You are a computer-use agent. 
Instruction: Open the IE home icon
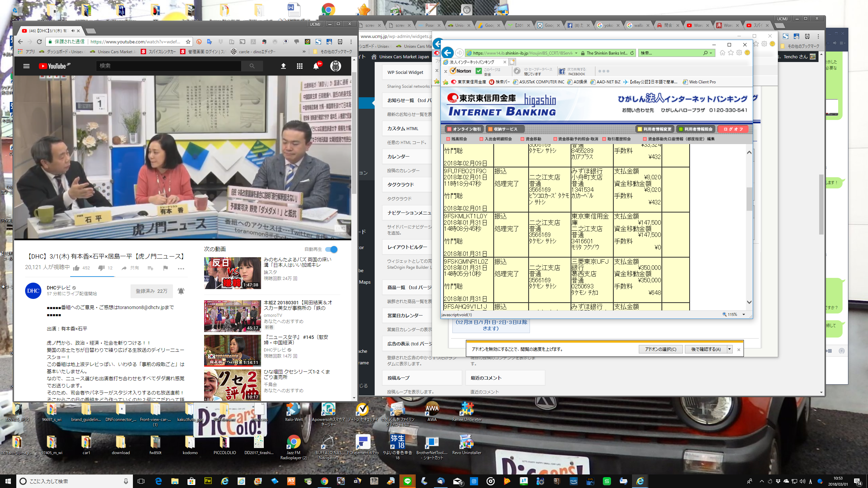[723, 53]
